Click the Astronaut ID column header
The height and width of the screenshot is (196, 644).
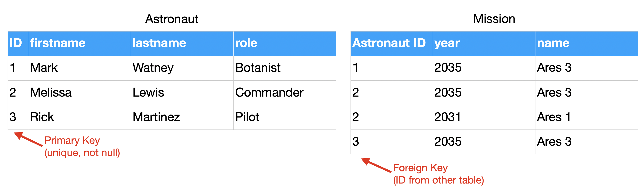click(389, 43)
